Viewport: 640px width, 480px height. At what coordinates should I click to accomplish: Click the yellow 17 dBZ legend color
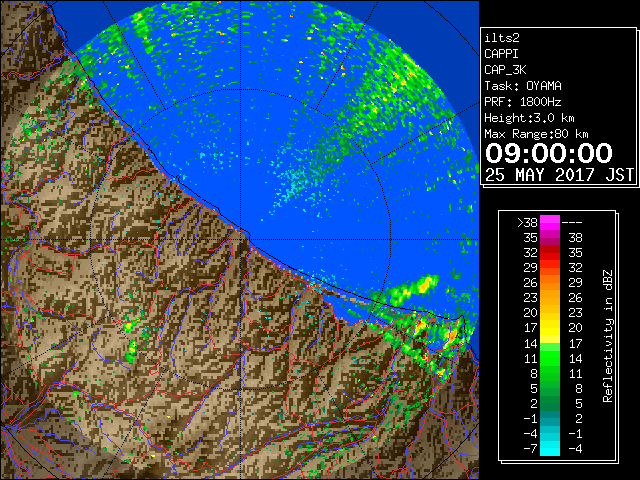(550, 328)
